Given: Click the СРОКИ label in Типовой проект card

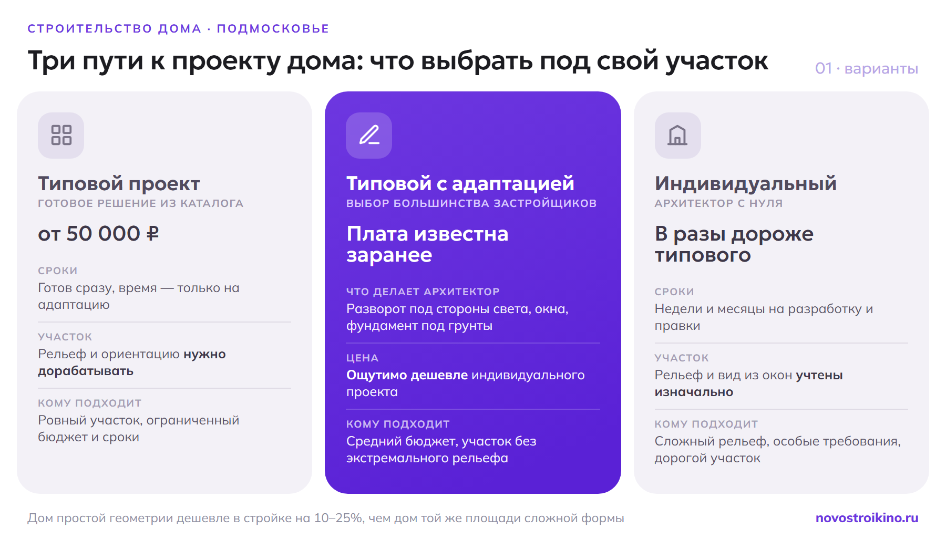Looking at the screenshot, I should coord(57,271).
